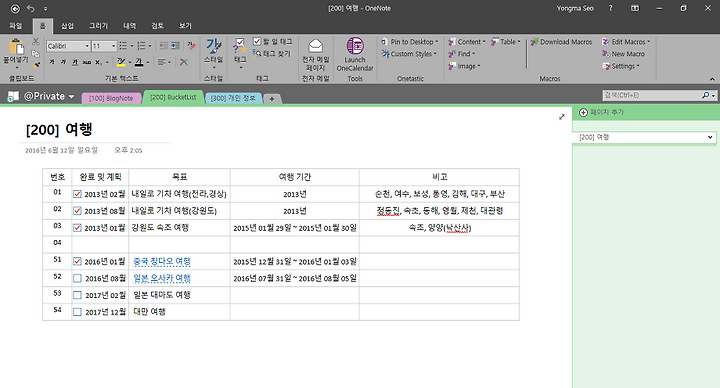The height and width of the screenshot is (388, 720).
Task: Uncheck the 2016년 01월 row checkbox
Action: 77,261
